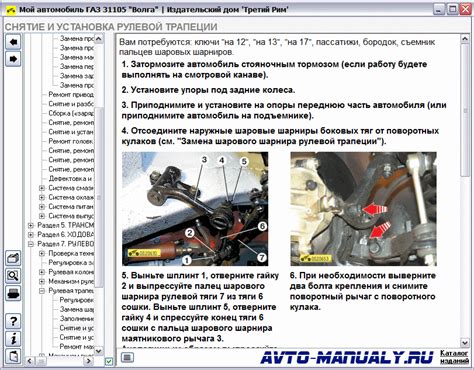This screenshot has height=370, width=474.
Task: Expand the Система охлаждения node
Action: [x=42, y=197]
